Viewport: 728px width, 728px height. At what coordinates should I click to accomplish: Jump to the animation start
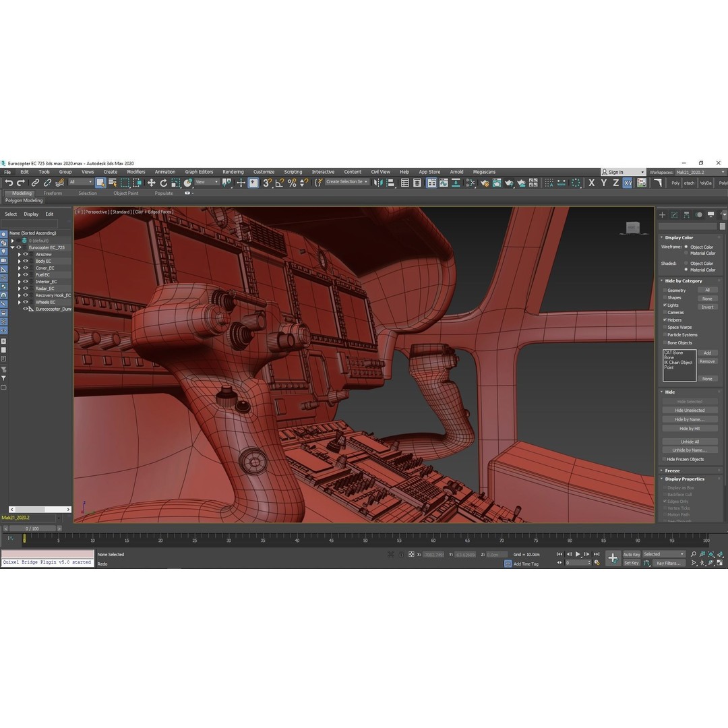coord(559,554)
